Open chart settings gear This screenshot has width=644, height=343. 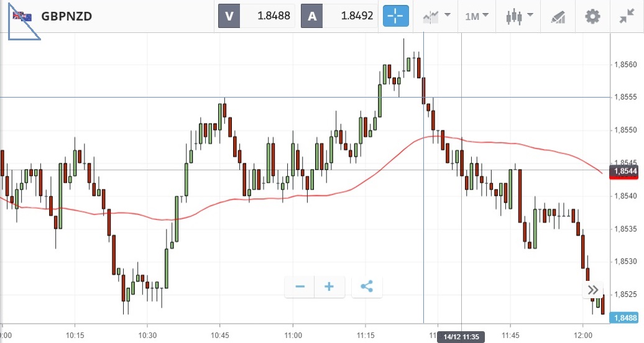[x=592, y=16]
